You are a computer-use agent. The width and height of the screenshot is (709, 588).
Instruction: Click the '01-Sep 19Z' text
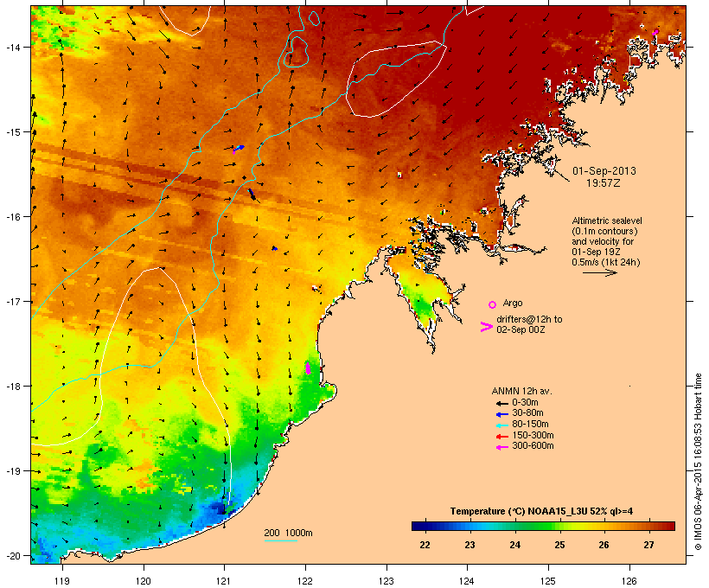tap(596, 252)
